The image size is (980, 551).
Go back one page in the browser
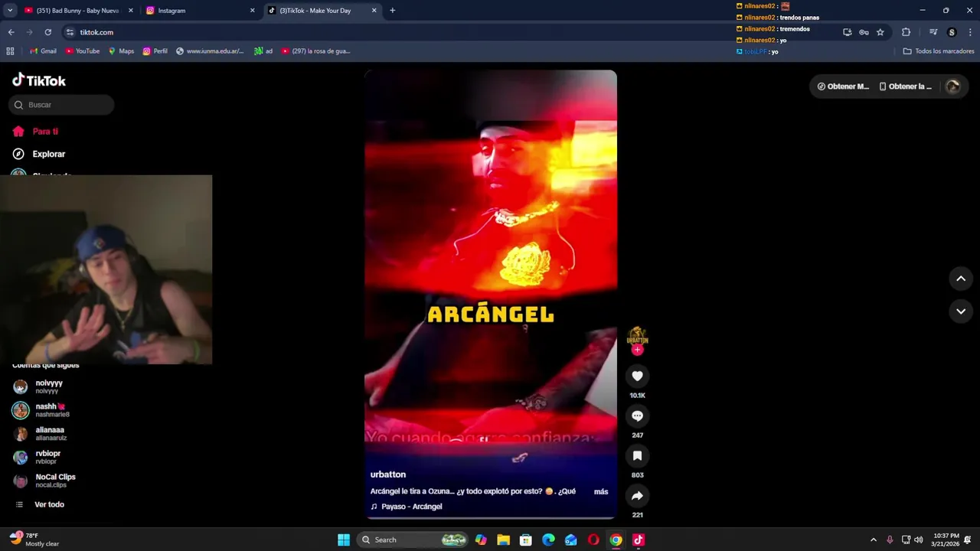click(x=11, y=32)
